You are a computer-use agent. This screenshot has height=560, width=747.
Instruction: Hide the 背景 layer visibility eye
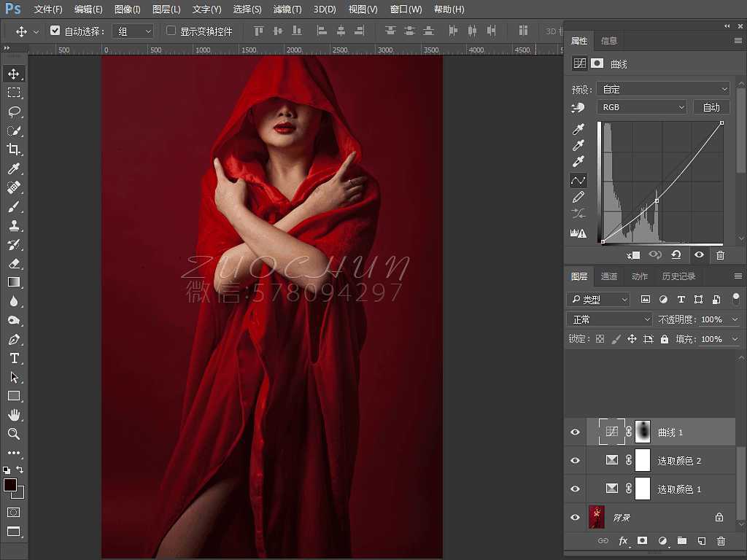click(575, 517)
